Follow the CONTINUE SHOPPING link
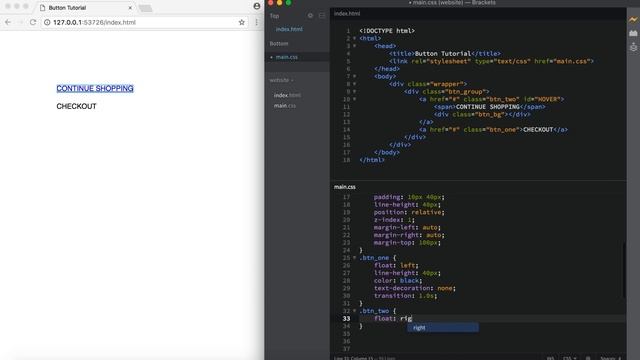The image size is (640, 360). [x=95, y=88]
